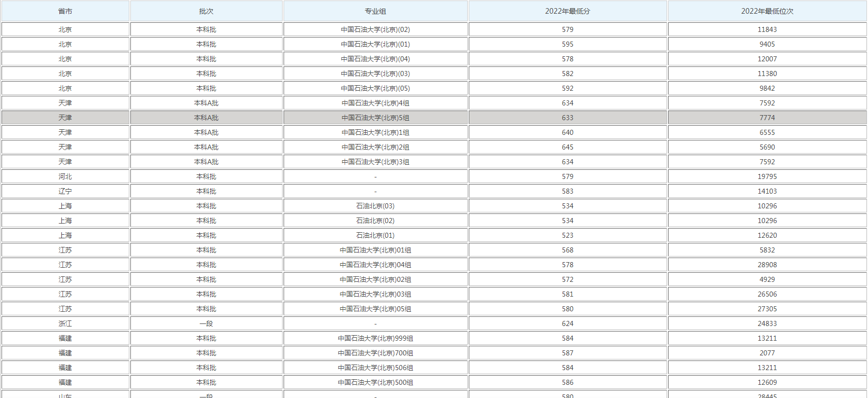Select the 中国石油大学(北京)500组 cell

[375, 382]
